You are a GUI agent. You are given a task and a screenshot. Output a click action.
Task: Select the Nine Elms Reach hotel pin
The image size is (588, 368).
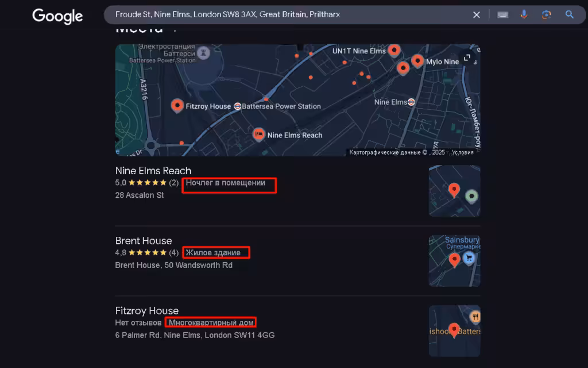pos(258,134)
